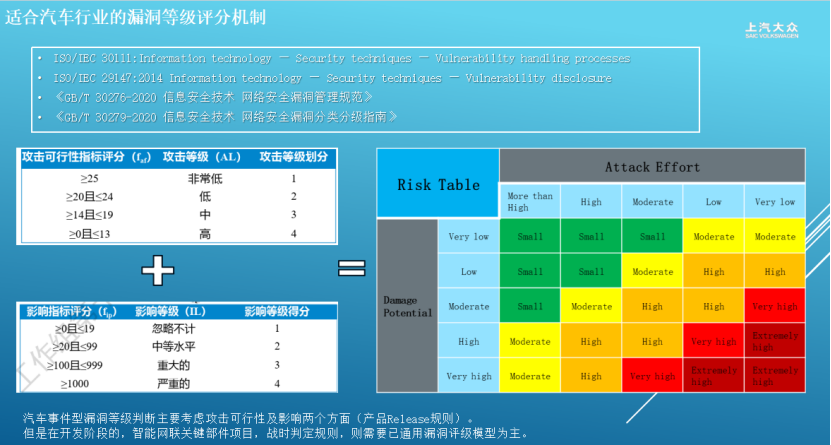Click yellow "Moderate" cell in High damage row
The height and width of the screenshot is (445, 831).
point(530,341)
